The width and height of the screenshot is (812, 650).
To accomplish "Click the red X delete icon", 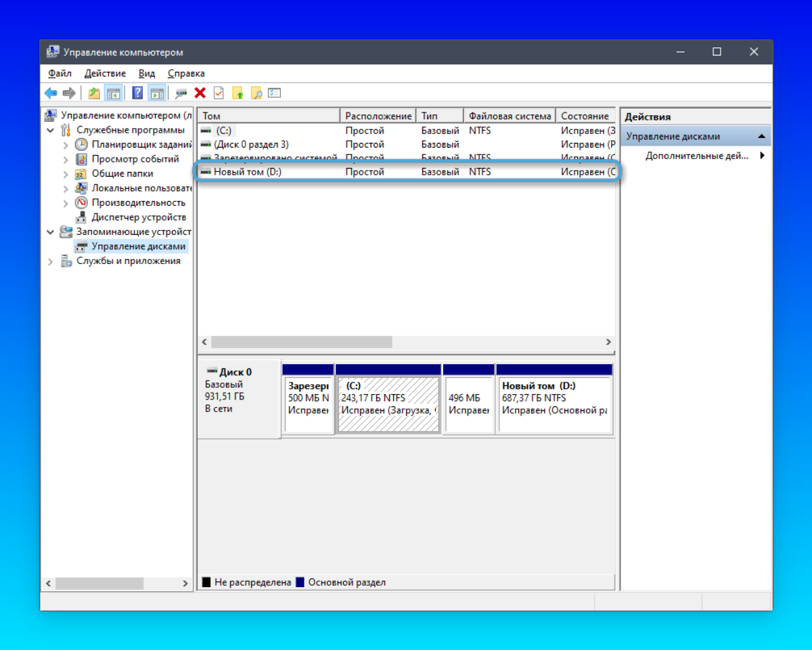I will (200, 93).
